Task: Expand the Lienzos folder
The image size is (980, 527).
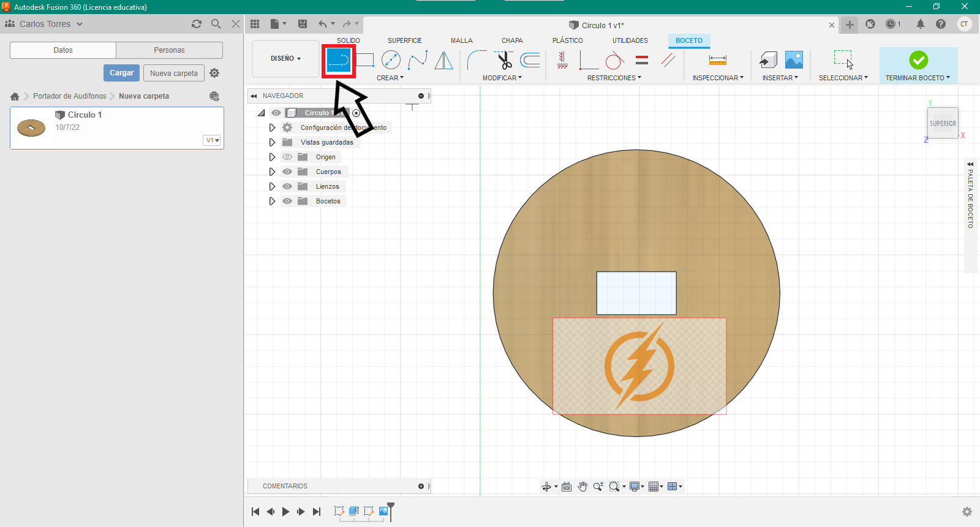Action: 272,186
